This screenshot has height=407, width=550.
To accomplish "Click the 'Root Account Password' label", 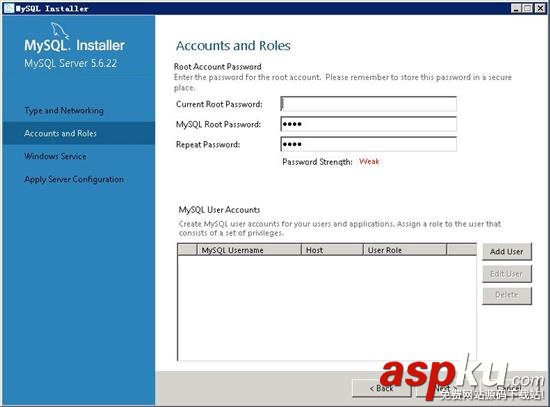I will coord(217,66).
